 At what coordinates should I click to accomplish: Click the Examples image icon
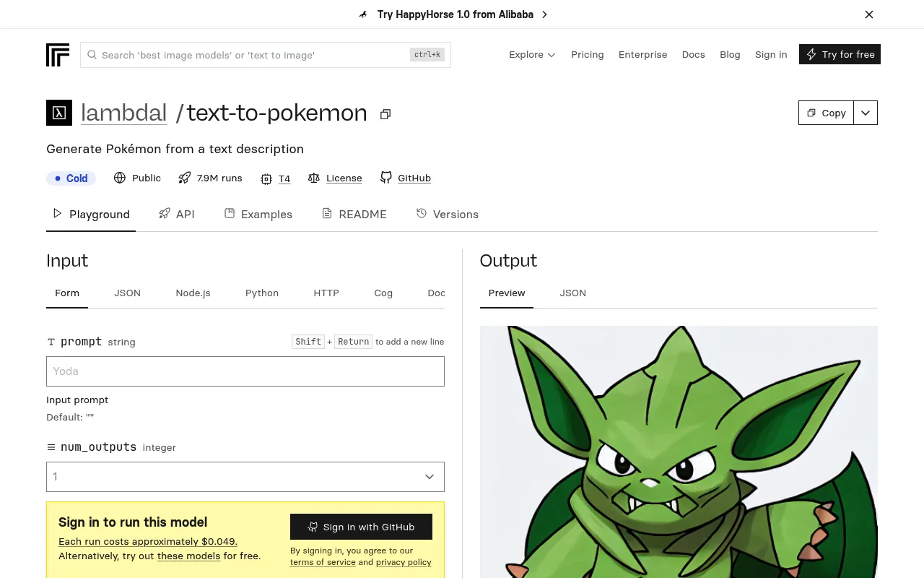pyautogui.click(x=230, y=214)
